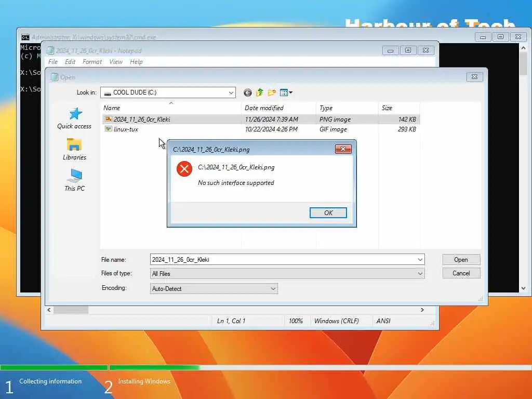Open the View menu icon dropdown
Image resolution: width=532 pixels, height=399 pixels.
tap(286, 92)
